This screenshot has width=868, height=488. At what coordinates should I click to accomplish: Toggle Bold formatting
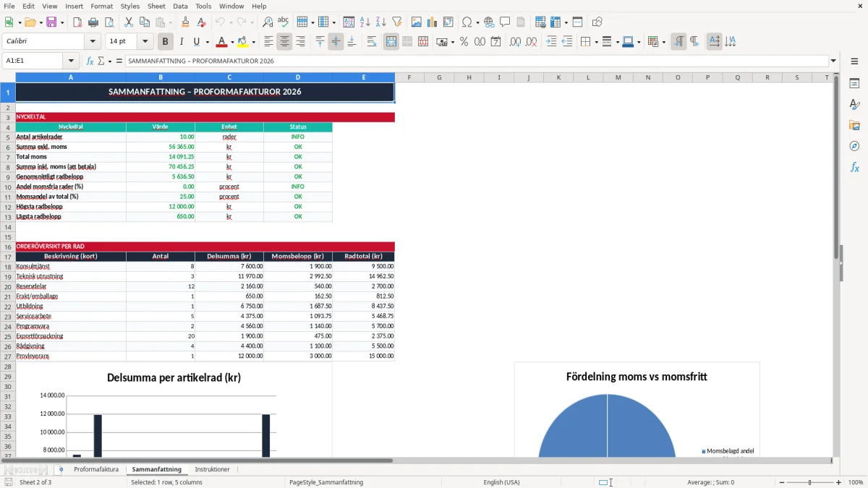165,42
